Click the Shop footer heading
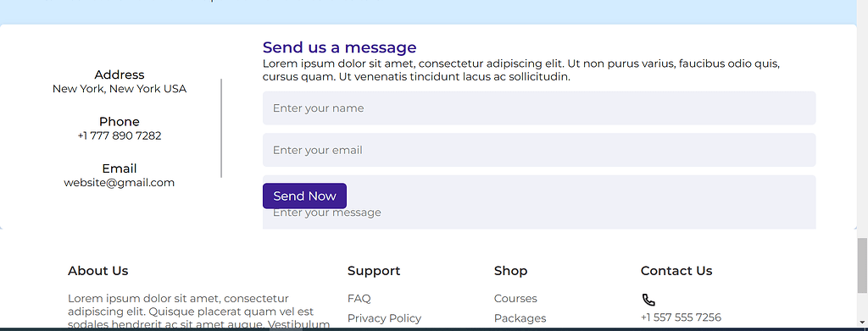 (x=510, y=271)
